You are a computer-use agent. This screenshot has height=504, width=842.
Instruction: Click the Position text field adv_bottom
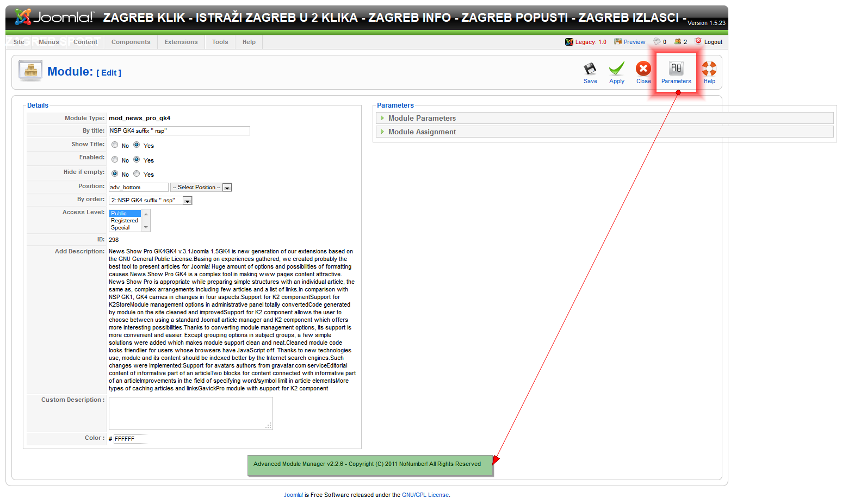coord(139,188)
